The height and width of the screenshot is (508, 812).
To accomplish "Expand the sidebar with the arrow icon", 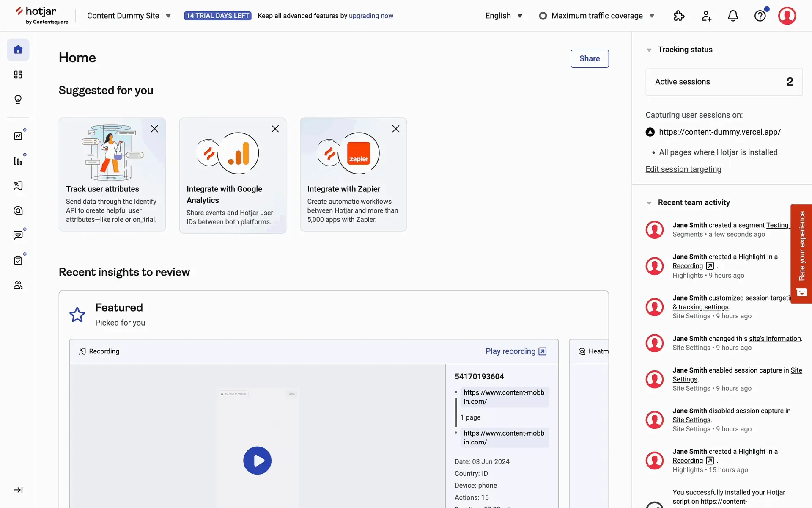I will tap(18, 490).
